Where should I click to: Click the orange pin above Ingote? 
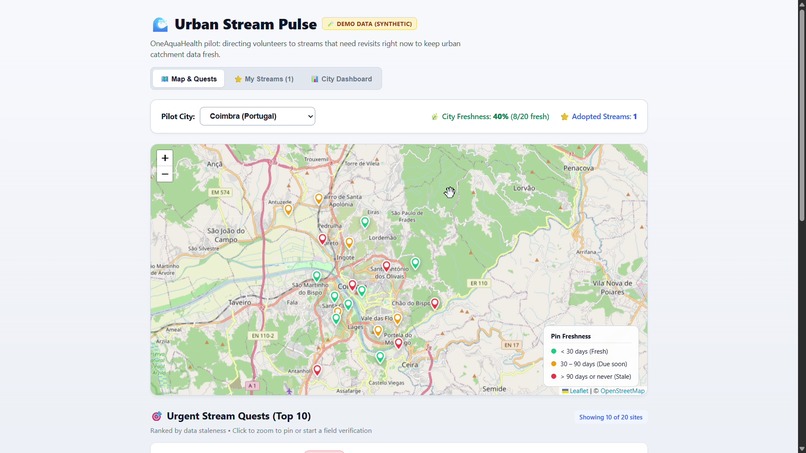349,242
